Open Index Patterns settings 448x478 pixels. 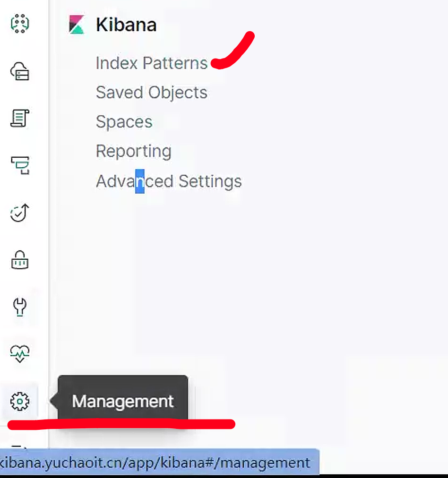point(151,63)
